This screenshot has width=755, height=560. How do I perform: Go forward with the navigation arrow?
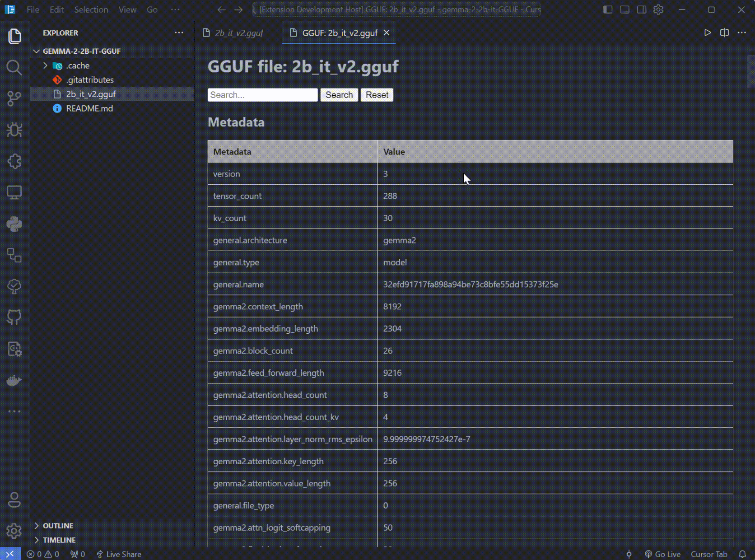(238, 9)
